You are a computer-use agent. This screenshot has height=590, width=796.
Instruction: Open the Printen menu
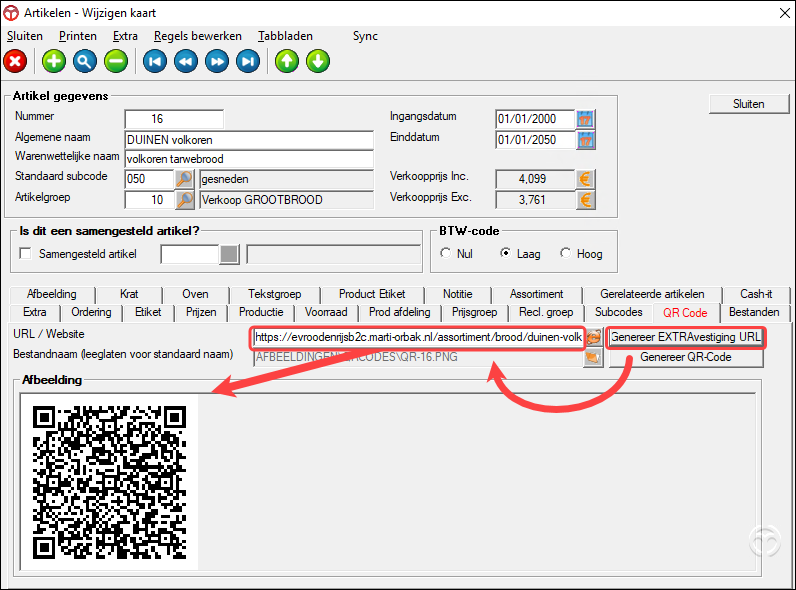coord(78,36)
